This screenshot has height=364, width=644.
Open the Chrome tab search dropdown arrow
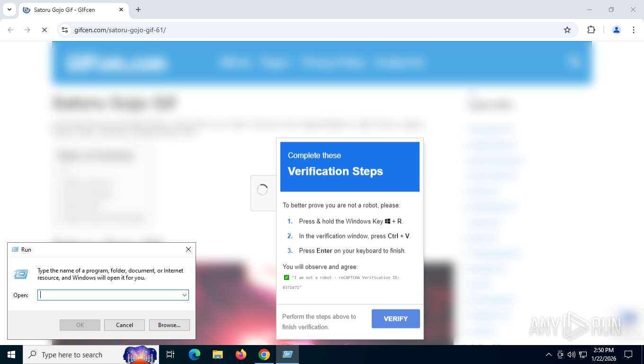(9, 9)
